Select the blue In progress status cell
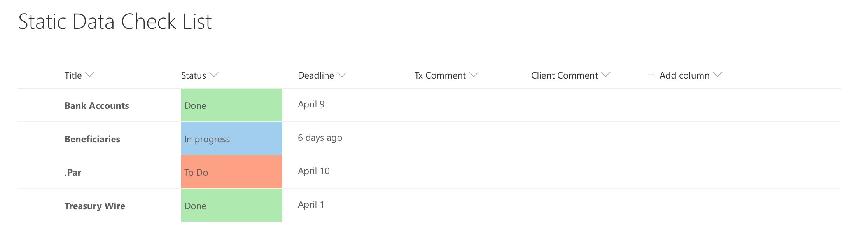 (232, 138)
